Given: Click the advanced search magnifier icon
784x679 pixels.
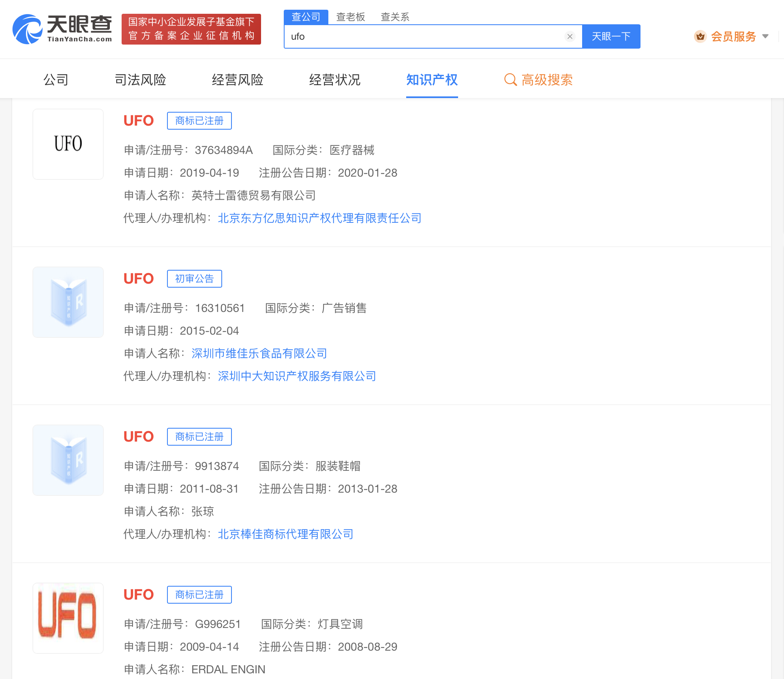Looking at the screenshot, I should tap(510, 80).
